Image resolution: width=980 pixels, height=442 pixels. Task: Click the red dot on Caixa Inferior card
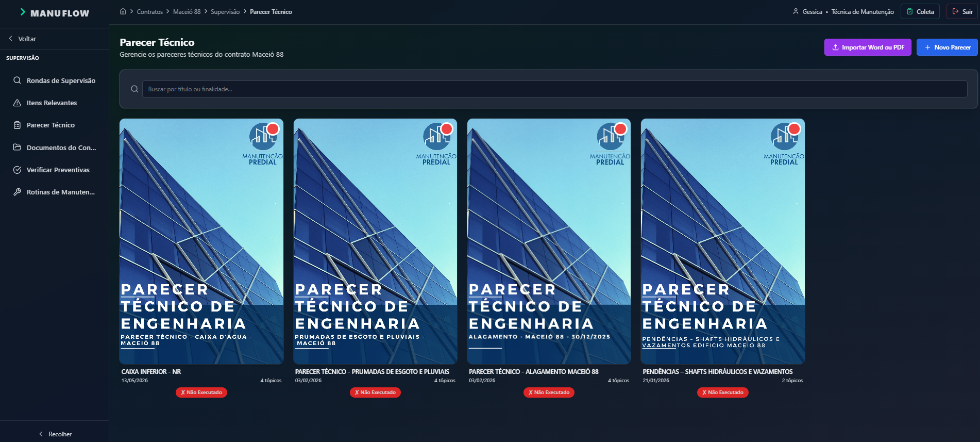coord(273,129)
